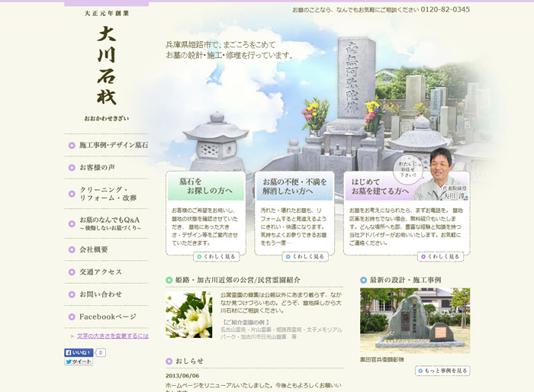
Task: Click 文字の大きさを変更するには link
Action: point(113,336)
